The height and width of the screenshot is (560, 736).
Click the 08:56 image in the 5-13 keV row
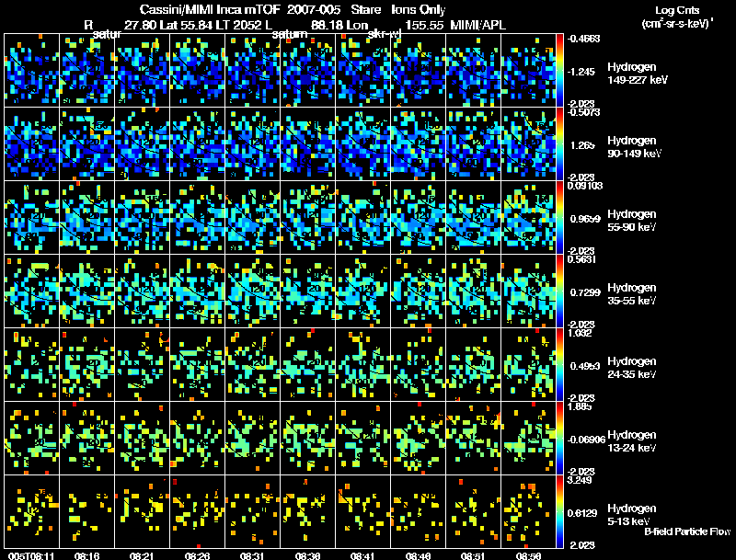528,511
